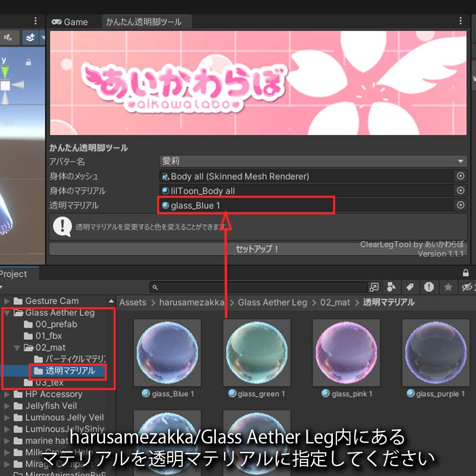Star the current Project search as favorite
The width and height of the screenshot is (476, 476).
pos(448,287)
